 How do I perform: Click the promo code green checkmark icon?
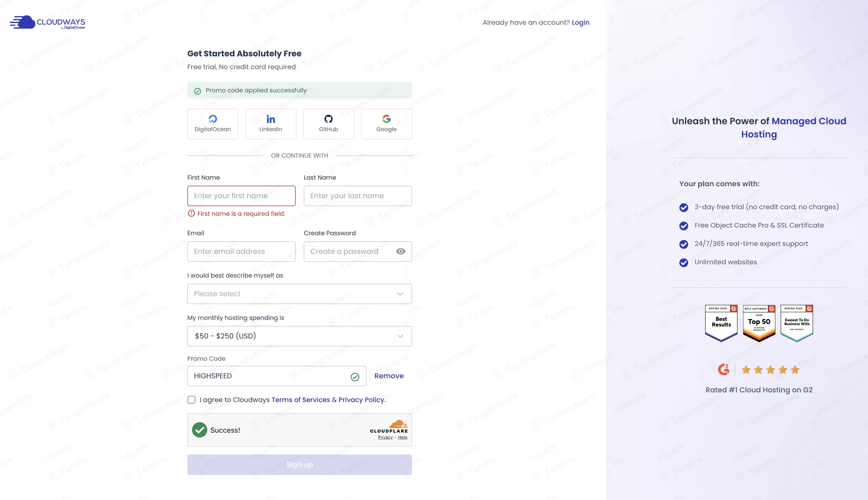pos(355,377)
